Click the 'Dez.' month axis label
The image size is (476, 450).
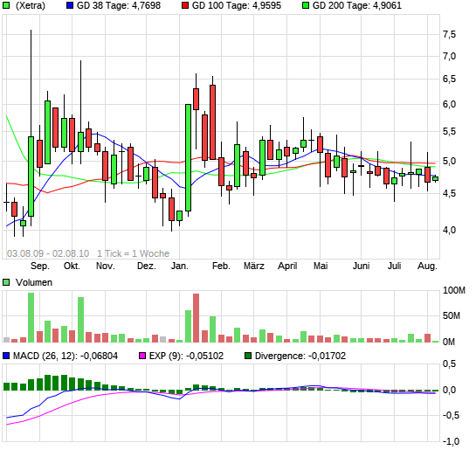tap(147, 267)
